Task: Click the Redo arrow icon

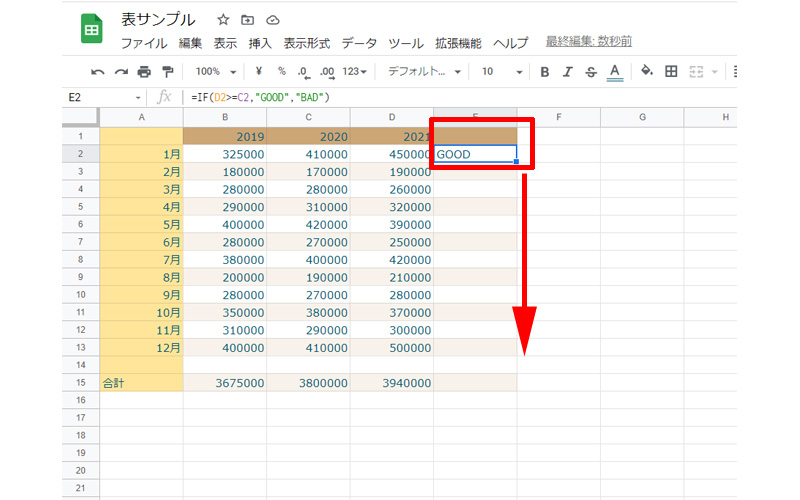Action: pos(121,72)
